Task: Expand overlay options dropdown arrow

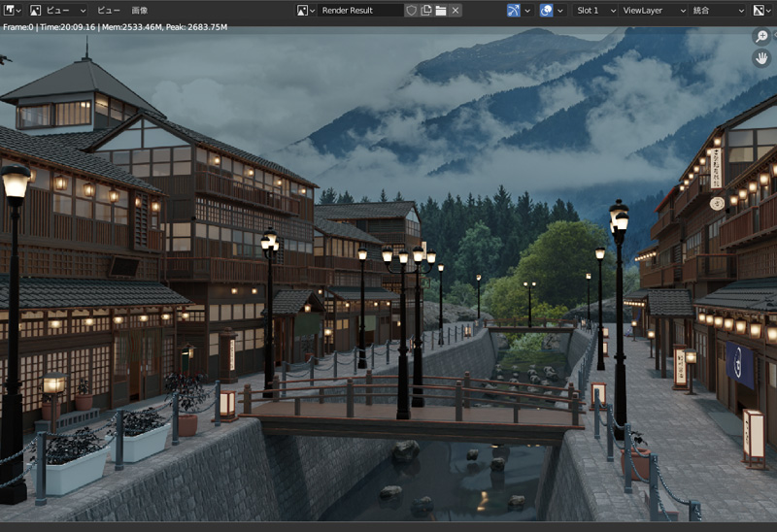Action: point(561,10)
